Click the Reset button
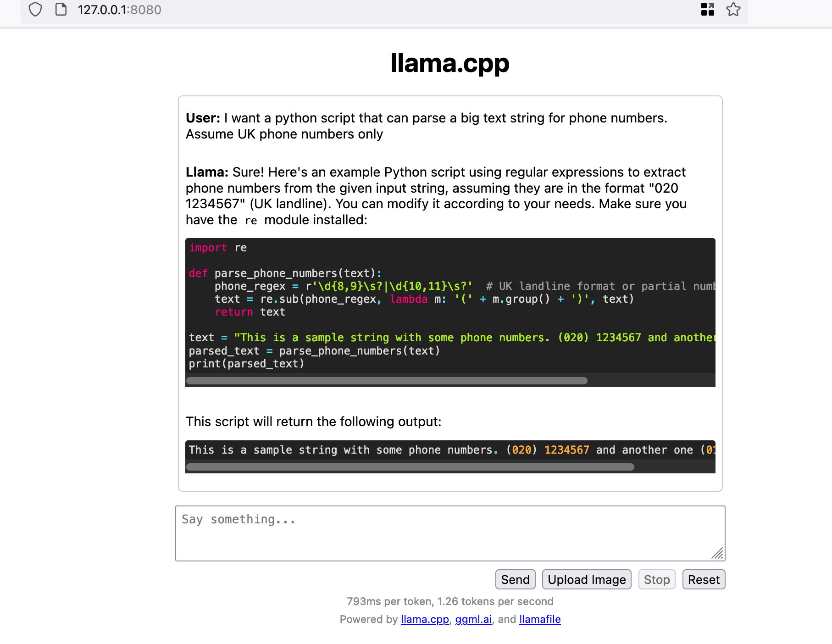Screen dimensions: 832x644 tap(704, 579)
